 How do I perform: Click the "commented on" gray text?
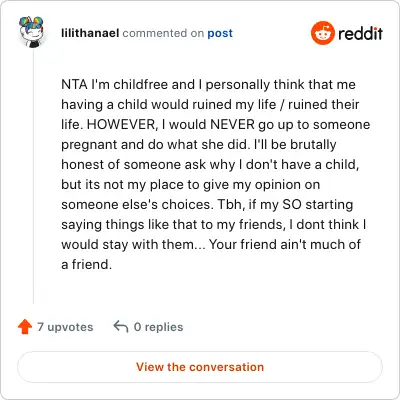tap(163, 33)
